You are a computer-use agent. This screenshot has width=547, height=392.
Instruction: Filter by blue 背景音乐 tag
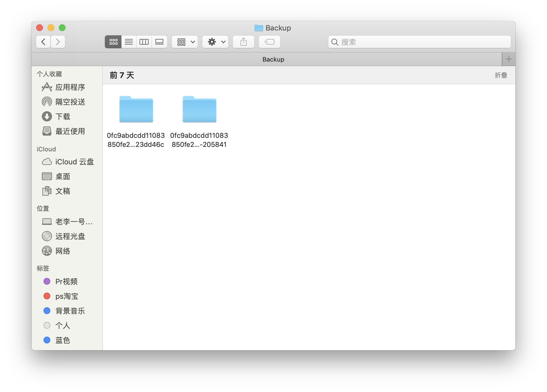tap(67, 311)
